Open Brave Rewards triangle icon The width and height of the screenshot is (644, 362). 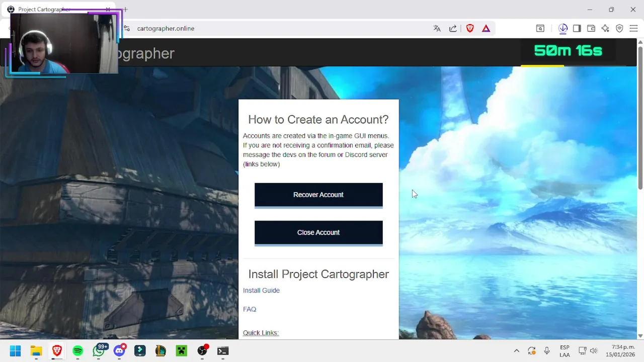pos(486,29)
